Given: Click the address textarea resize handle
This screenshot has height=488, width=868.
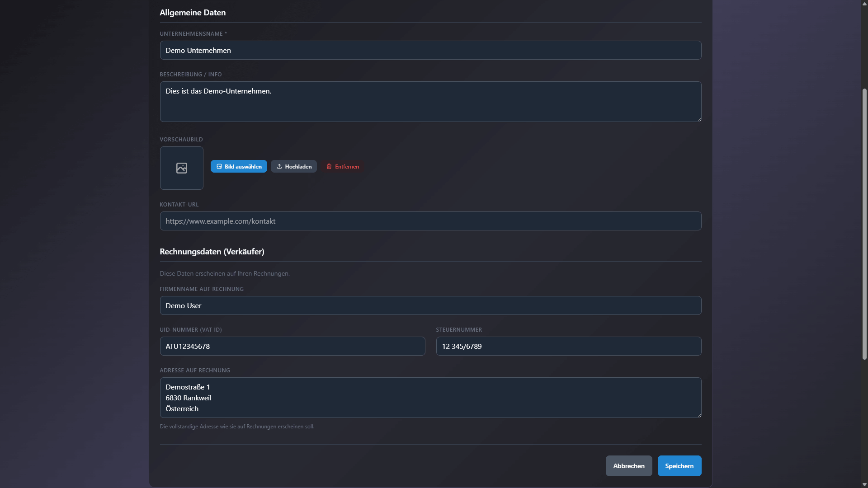Looking at the screenshot, I should tap(699, 415).
